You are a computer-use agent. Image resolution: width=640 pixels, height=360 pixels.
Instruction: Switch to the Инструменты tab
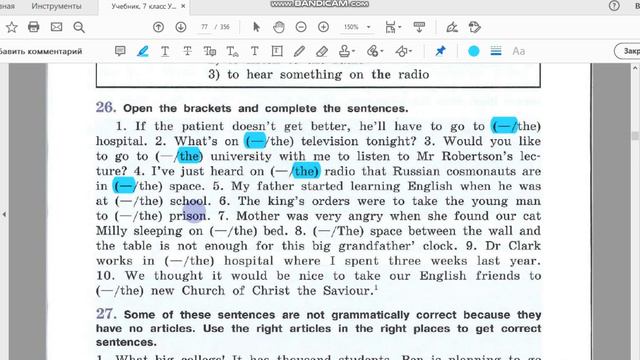(x=56, y=6)
